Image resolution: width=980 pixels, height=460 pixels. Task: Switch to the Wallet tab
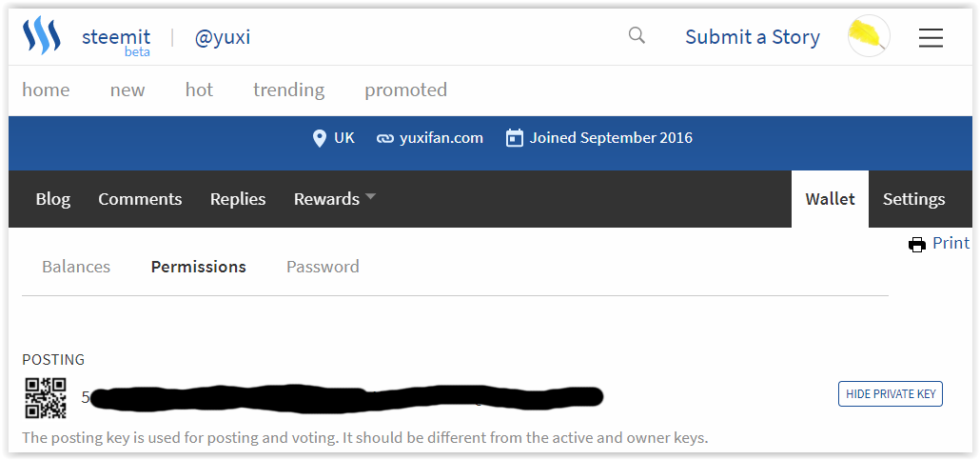pyautogui.click(x=830, y=199)
